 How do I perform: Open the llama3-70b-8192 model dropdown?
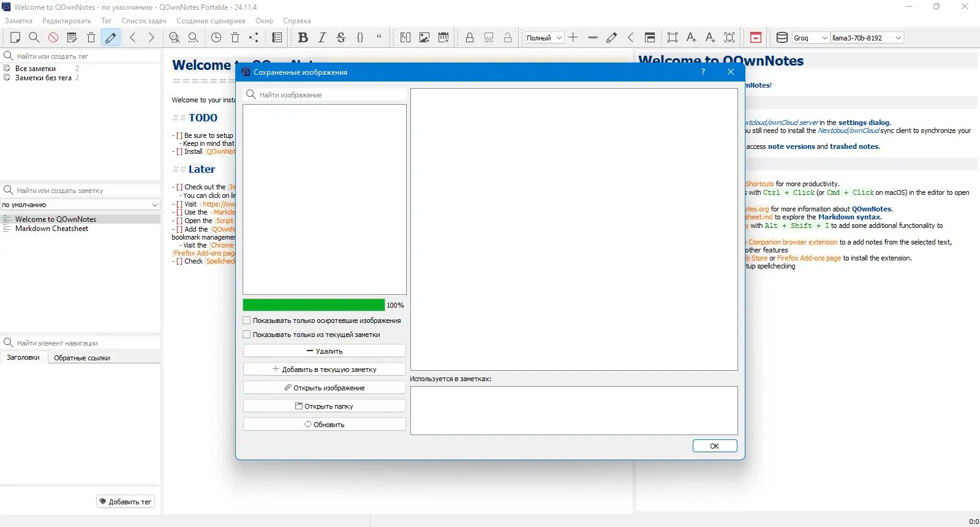(867, 38)
